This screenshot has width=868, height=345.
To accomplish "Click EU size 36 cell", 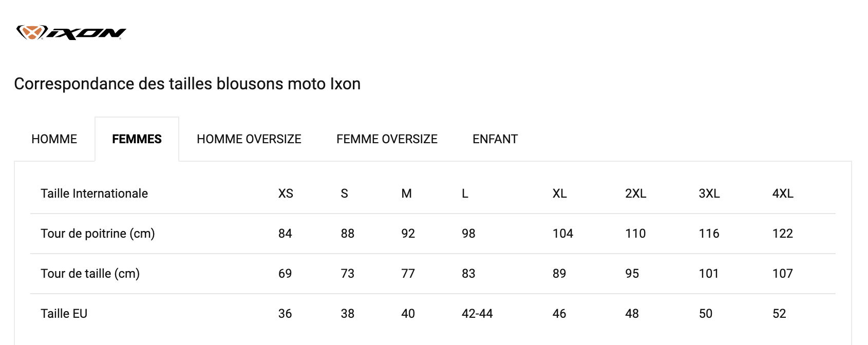I will [285, 314].
